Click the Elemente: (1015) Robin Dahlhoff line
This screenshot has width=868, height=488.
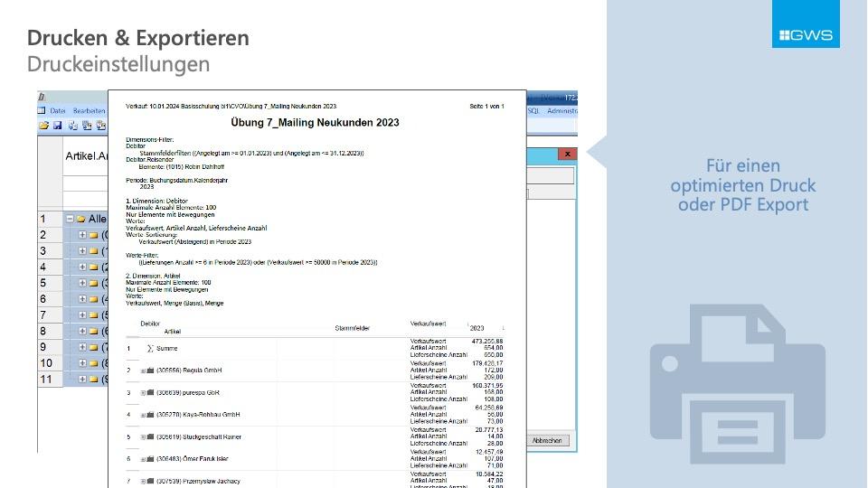pyautogui.click(x=181, y=166)
